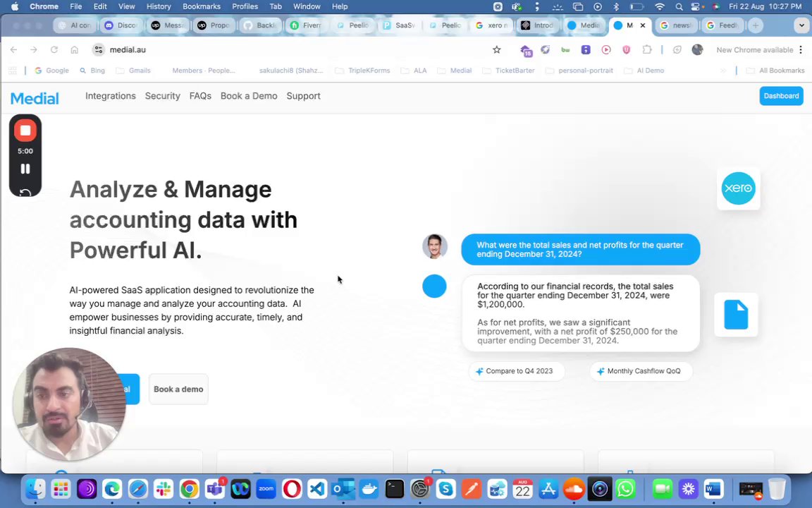Switch to the Discord browser tab
The image size is (812, 508).
pos(121,25)
